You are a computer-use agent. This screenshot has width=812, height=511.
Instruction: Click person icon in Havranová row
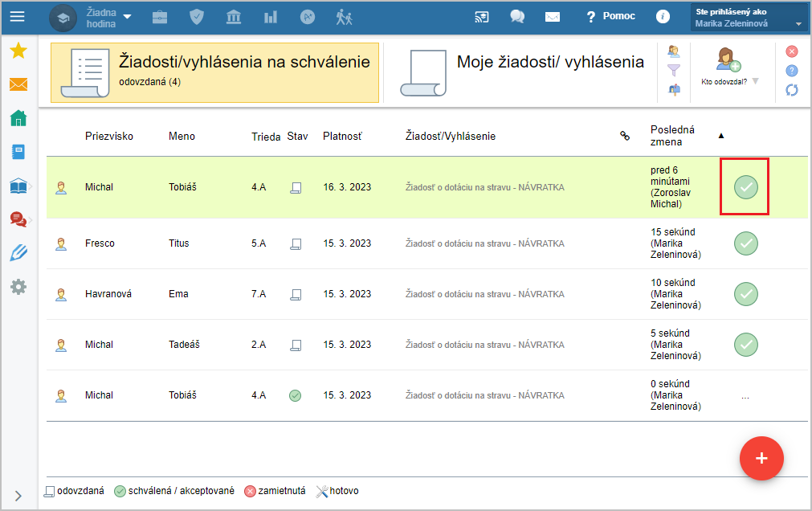[61, 294]
